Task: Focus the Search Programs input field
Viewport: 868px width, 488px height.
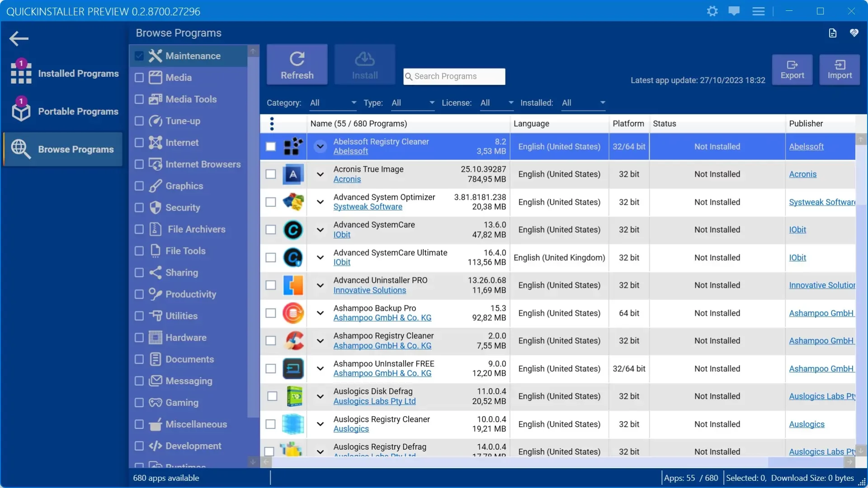Action: (454, 76)
